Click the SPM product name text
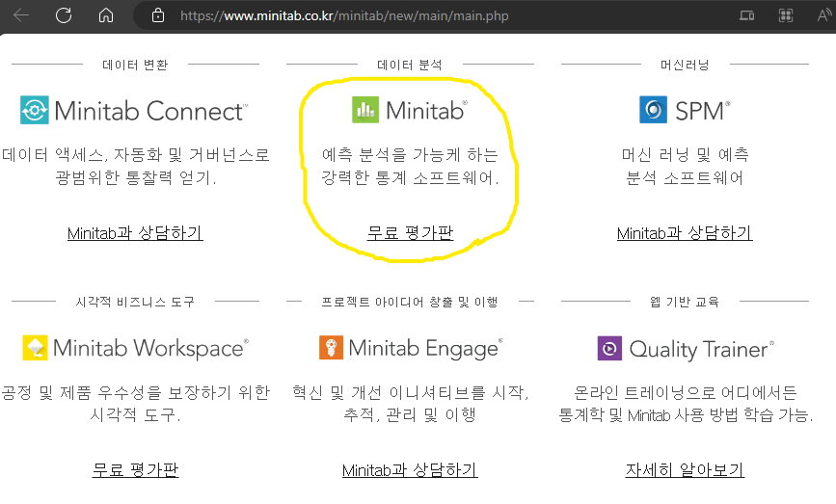This screenshot has height=504, width=836. 702,111
